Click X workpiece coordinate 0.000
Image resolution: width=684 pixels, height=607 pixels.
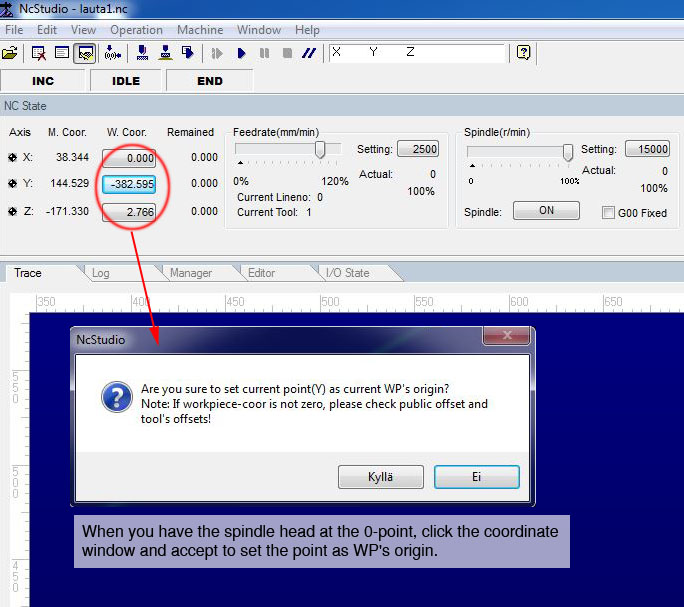point(129,158)
